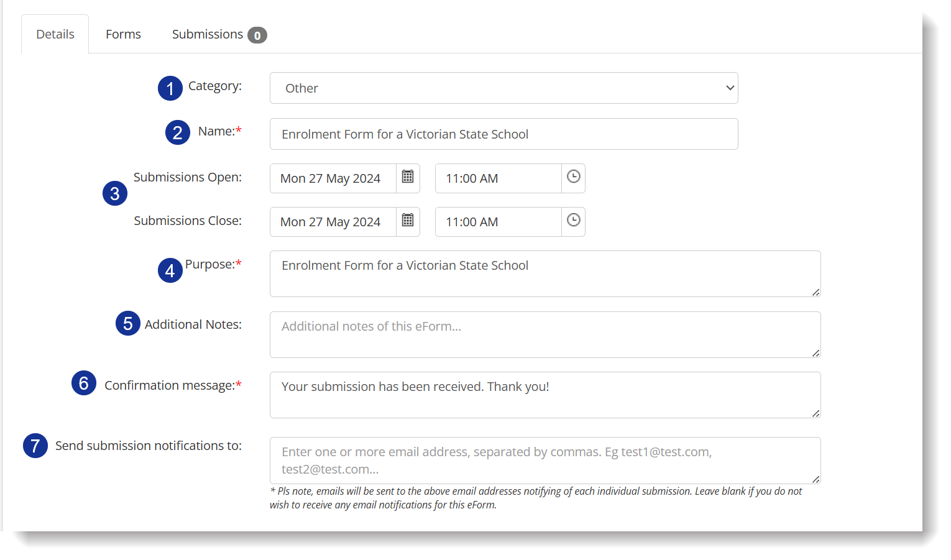Click the Additional Notes label
951x560 pixels.
pyautogui.click(x=193, y=324)
